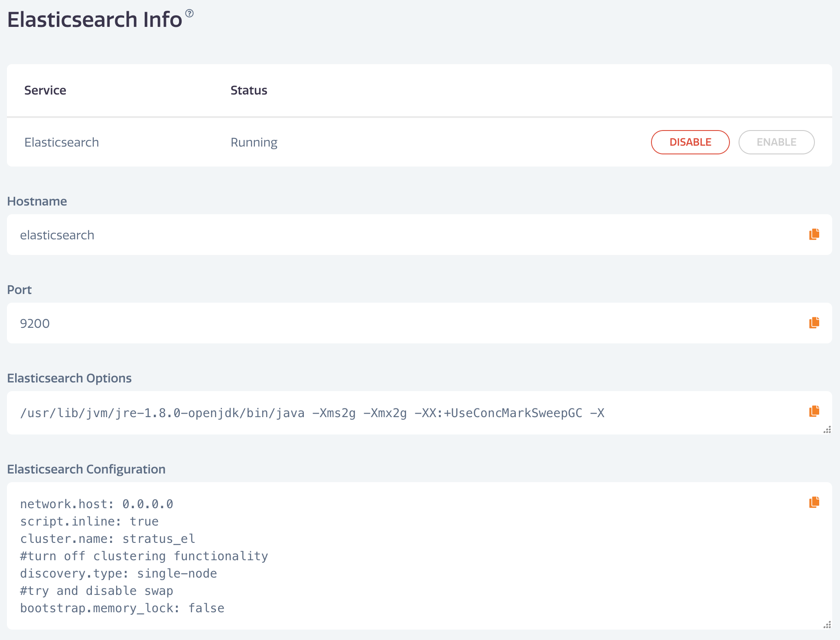
Task: Click the ENABLE button
Action: (x=776, y=142)
